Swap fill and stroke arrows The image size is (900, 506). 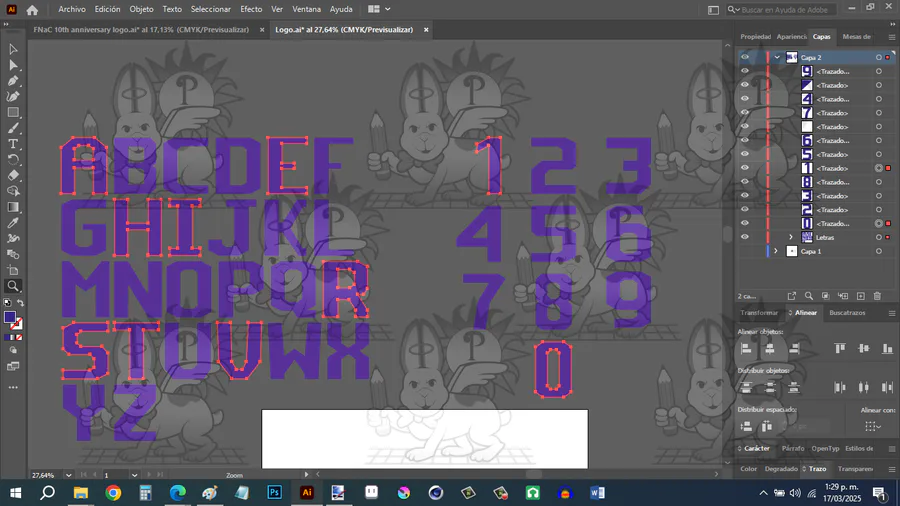pyautogui.click(x=21, y=302)
